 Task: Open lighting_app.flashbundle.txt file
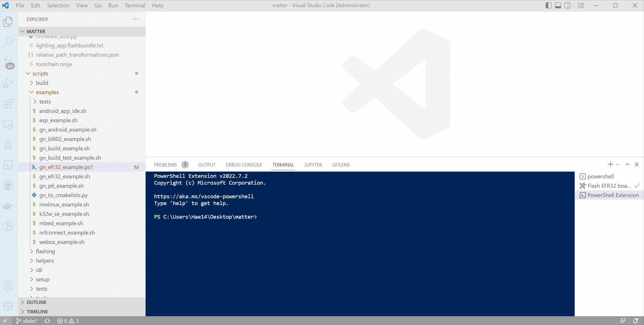[x=82, y=45]
